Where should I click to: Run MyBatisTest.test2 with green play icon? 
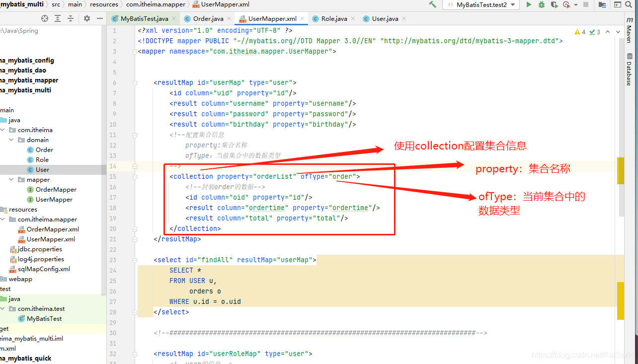(529, 4)
